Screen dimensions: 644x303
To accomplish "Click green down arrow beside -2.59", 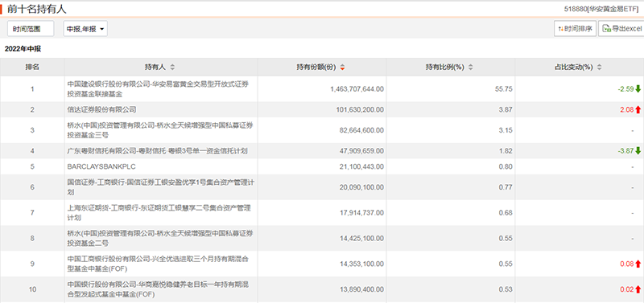I will point(638,88).
